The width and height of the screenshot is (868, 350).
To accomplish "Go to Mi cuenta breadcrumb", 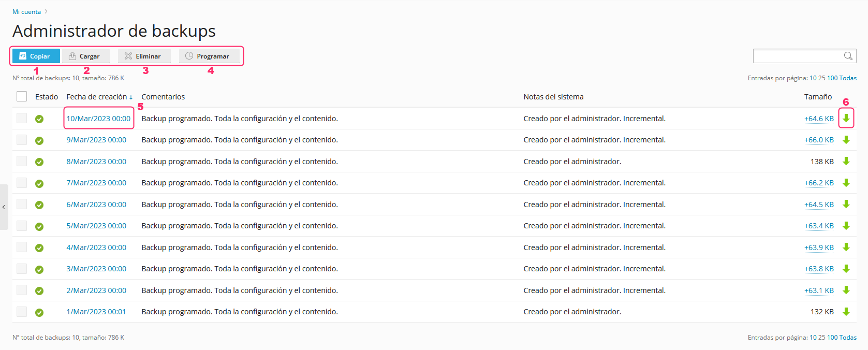I will [26, 12].
